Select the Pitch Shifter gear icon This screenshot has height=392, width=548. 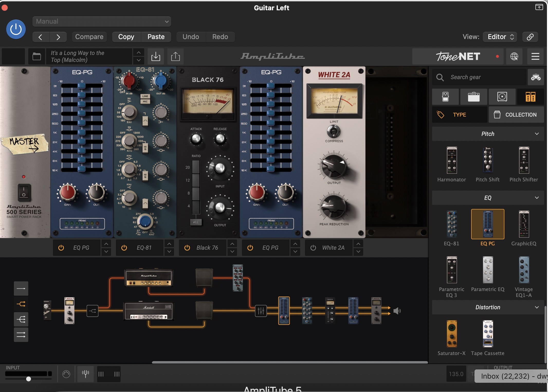coord(524,160)
